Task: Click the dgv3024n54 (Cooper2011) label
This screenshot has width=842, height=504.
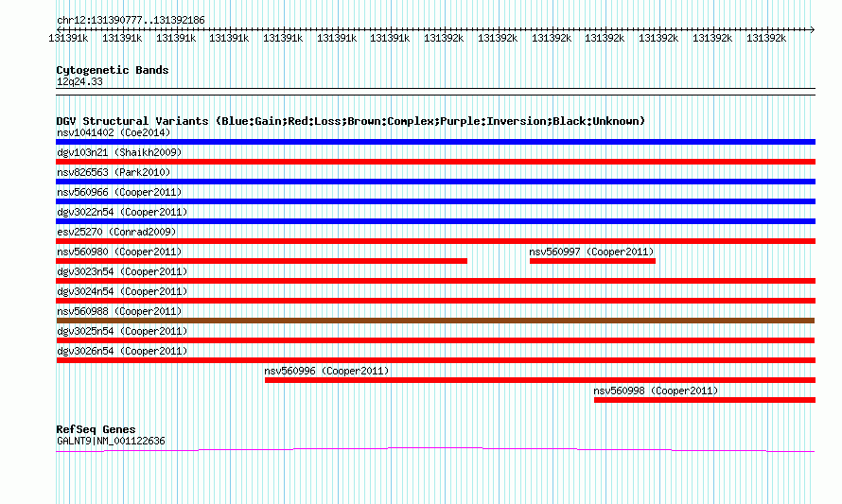Action: (122, 291)
